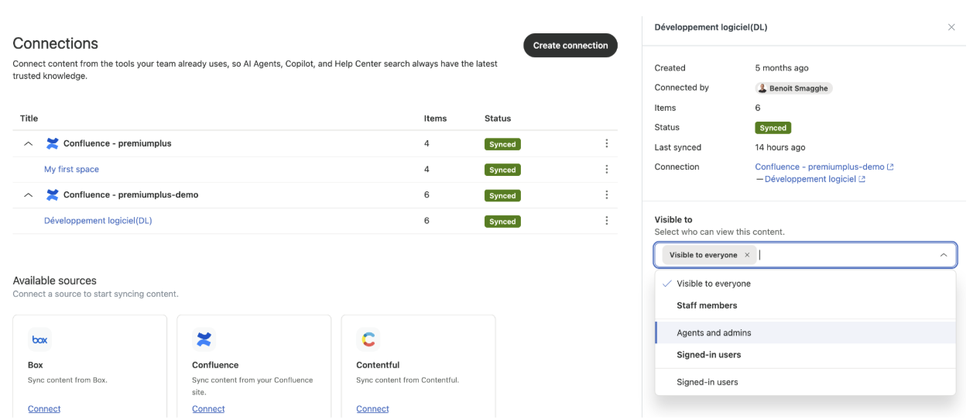Image resolution: width=980 pixels, height=420 pixels.
Task: Open kebab menu for My first space row
Action: tap(606, 169)
